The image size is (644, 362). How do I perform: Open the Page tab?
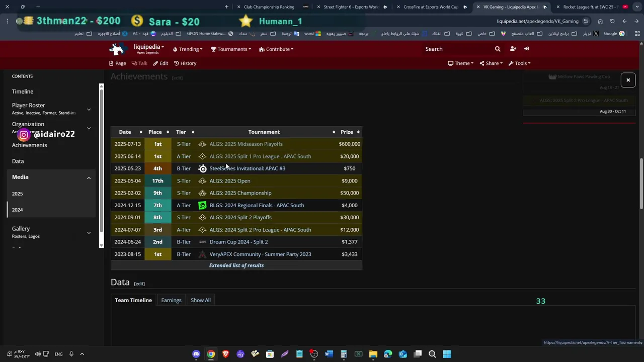click(x=117, y=63)
